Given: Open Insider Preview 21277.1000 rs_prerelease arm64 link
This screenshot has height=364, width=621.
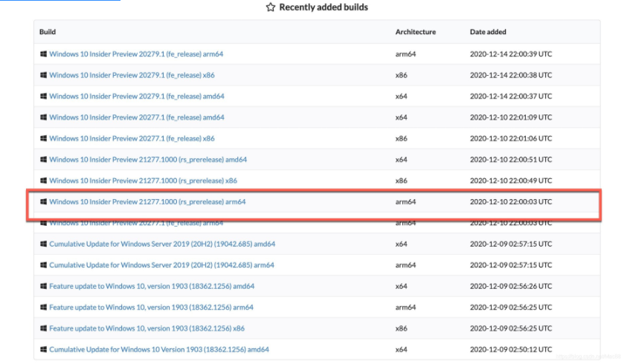Looking at the screenshot, I should pyautogui.click(x=147, y=202).
